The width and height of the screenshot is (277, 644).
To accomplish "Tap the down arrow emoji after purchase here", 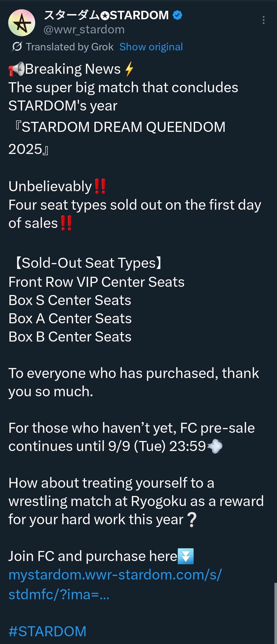I will coord(186,556).
